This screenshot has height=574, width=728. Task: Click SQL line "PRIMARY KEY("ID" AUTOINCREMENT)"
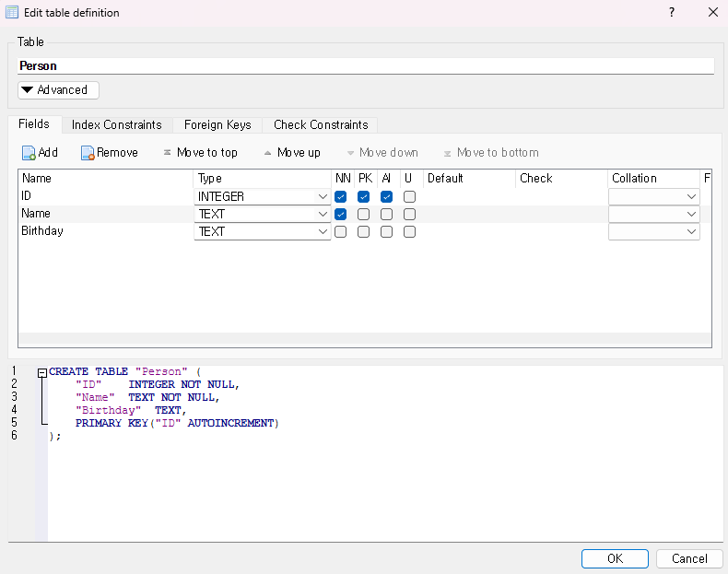pos(177,423)
